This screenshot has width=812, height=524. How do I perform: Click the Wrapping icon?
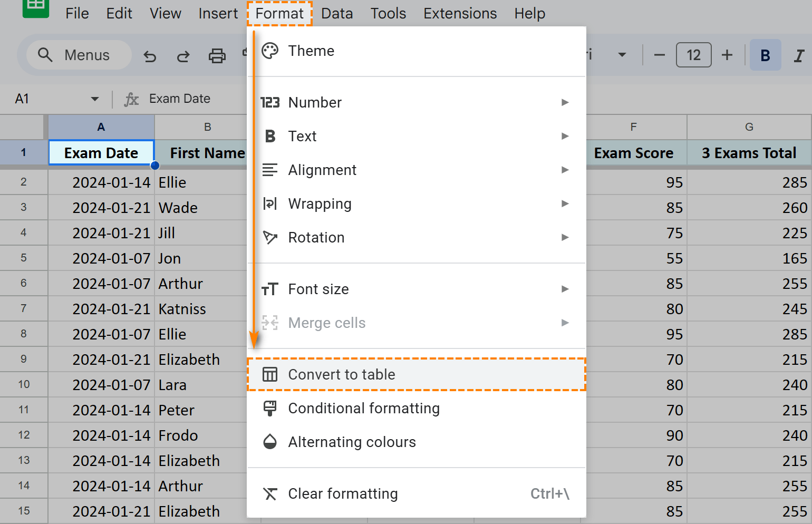coord(270,203)
